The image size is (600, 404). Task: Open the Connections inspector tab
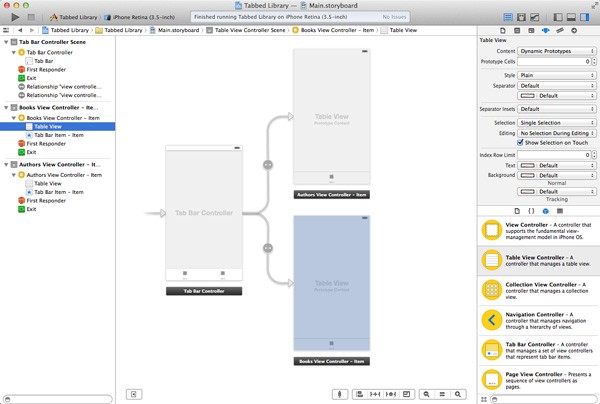coord(574,31)
